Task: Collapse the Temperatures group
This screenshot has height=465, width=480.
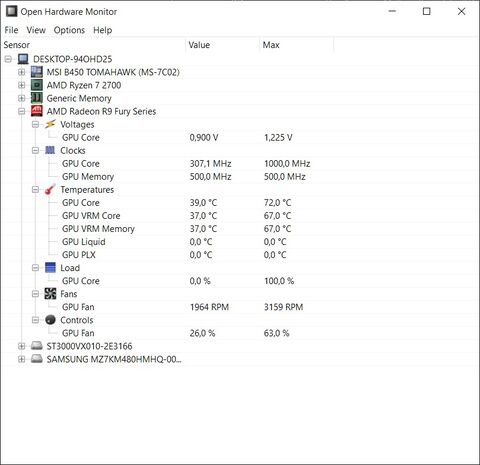Action: point(35,190)
